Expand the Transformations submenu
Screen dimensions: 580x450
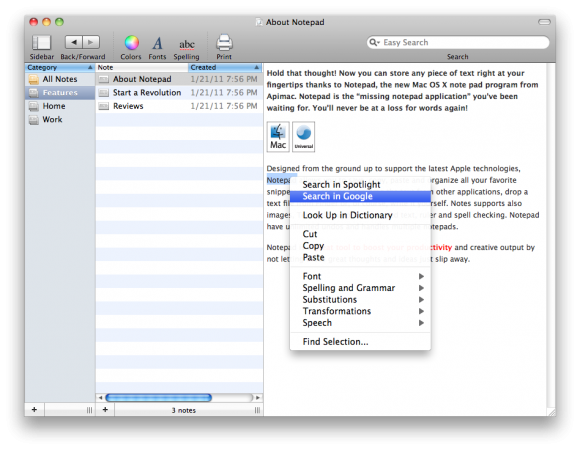click(x=360, y=311)
